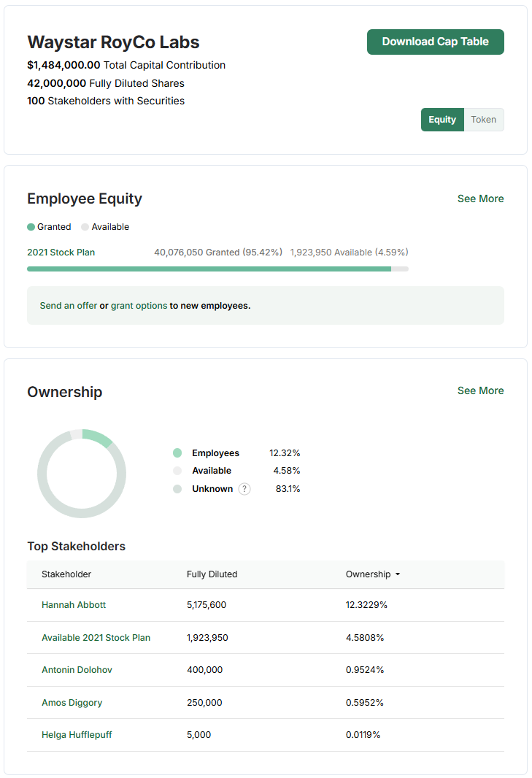Viewport: 532px width, 778px height.
Task: Click the 1,923,950 fully diluted cell
Action: tap(207, 638)
